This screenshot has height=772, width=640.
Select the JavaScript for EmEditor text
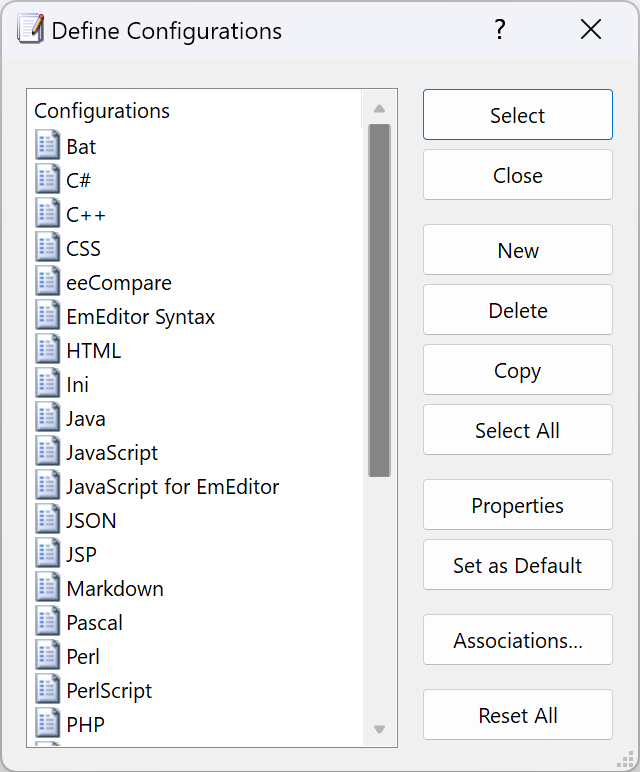[x=173, y=487]
